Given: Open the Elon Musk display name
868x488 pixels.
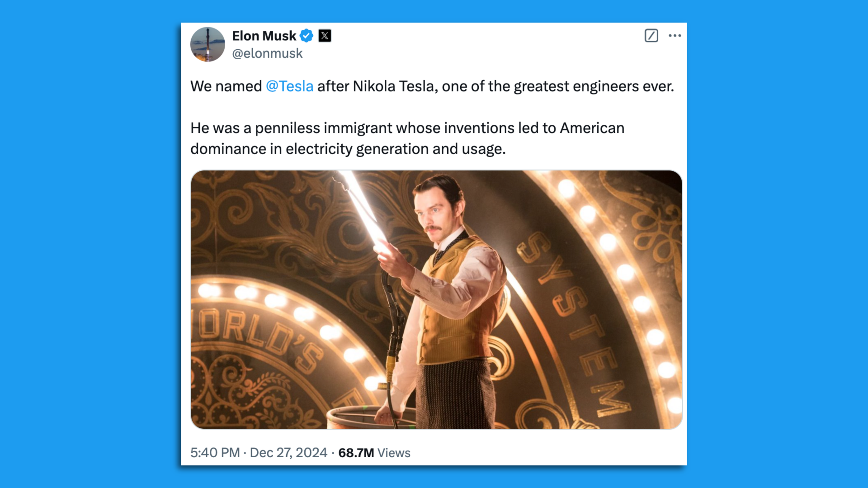Looking at the screenshot, I should [x=265, y=36].
